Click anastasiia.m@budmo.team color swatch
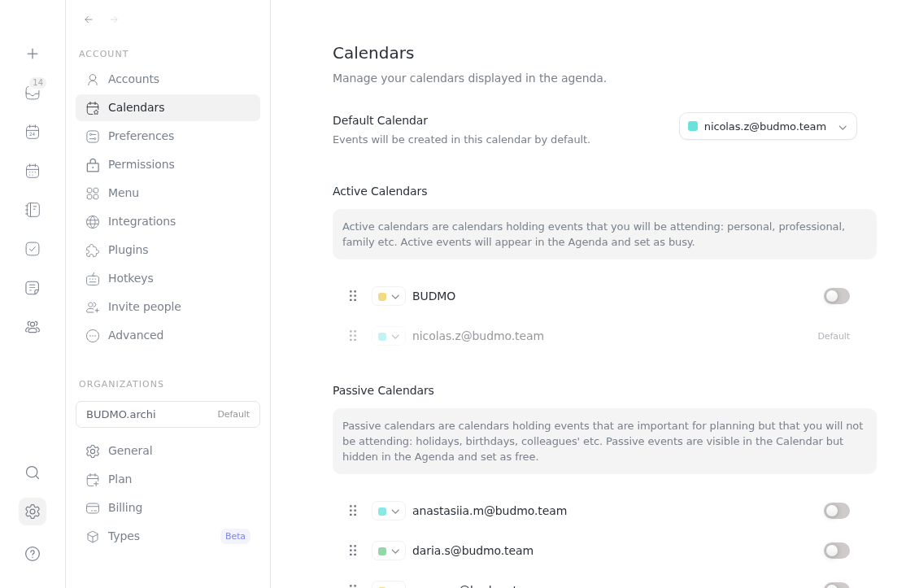 pyautogui.click(x=382, y=512)
